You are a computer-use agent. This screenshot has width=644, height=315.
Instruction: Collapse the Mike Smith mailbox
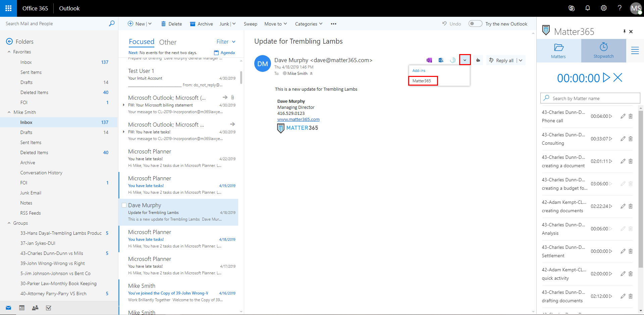(x=9, y=113)
